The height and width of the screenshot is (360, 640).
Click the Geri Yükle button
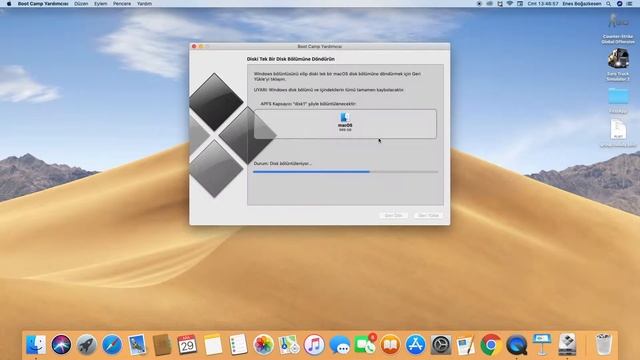[428, 215]
